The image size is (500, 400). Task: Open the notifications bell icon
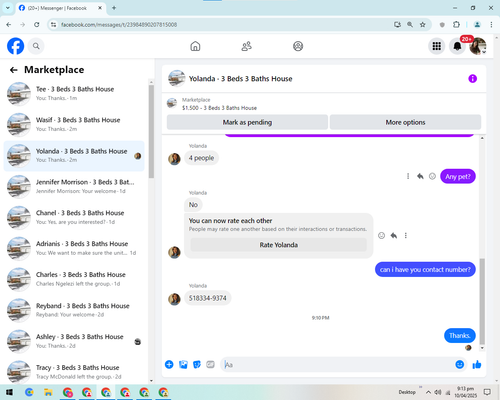[457, 46]
